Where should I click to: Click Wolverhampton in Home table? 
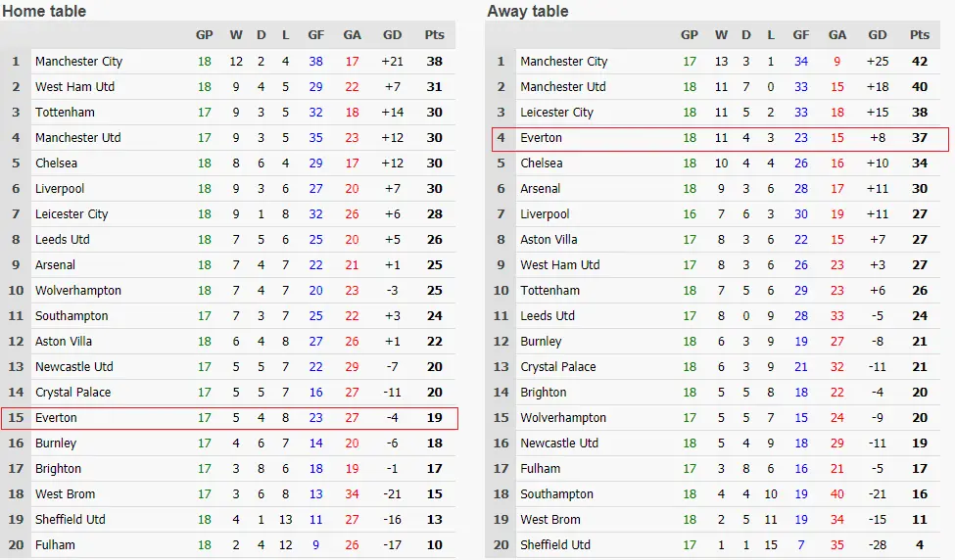(x=78, y=291)
